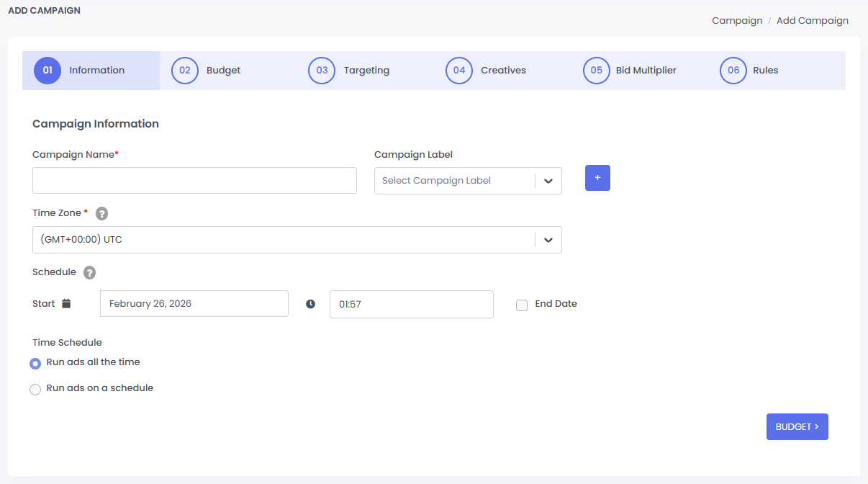Follow the Campaign breadcrumb link
This screenshot has width=868, height=484.
click(x=736, y=21)
